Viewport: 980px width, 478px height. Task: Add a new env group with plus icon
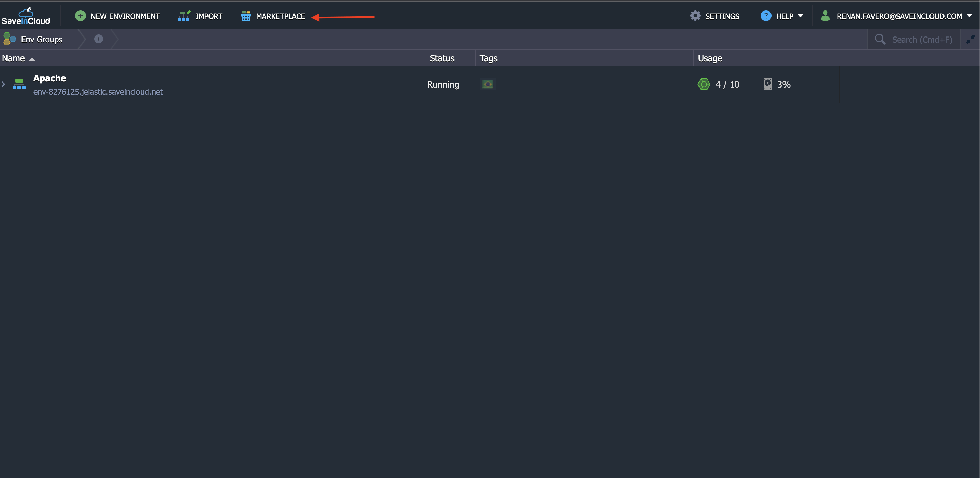(x=99, y=39)
